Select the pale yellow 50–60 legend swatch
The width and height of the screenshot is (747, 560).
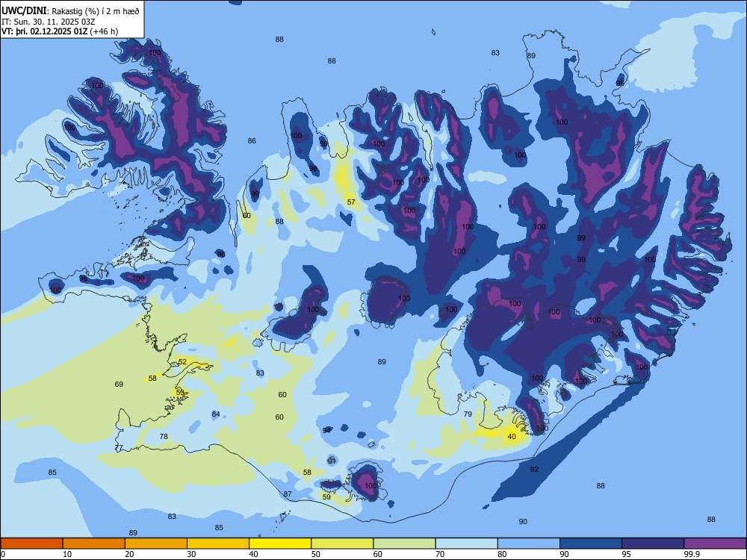343,544
